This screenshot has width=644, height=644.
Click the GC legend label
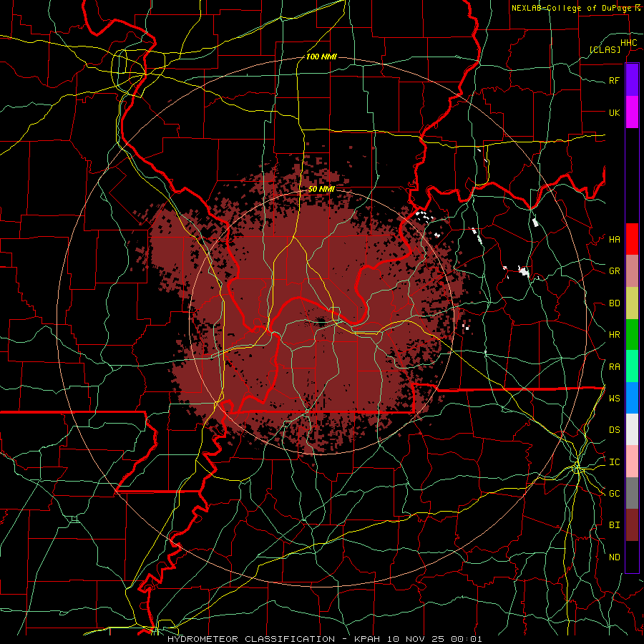(x=615, y=493)
